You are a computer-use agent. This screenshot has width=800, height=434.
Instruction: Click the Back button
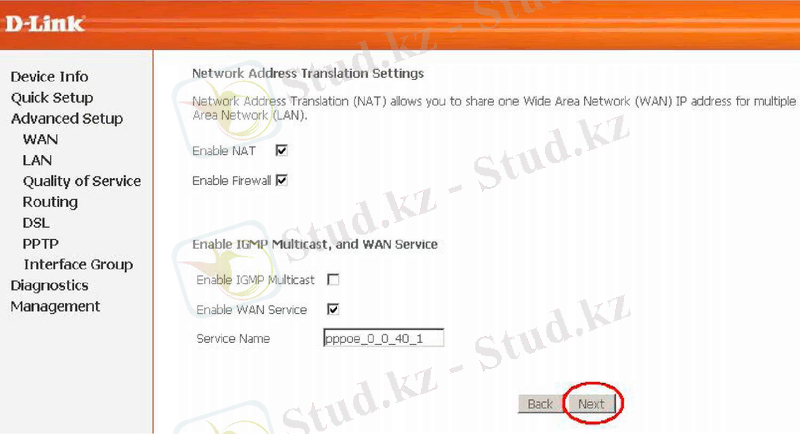(540, 404)
